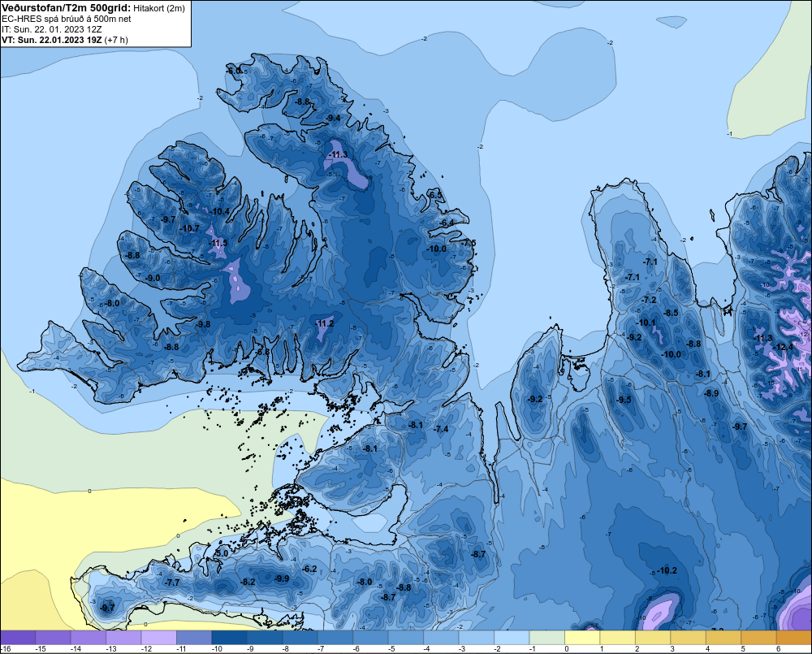812x654 pixels.
Task: Click the '3' legend scale label
Action: (672, 649)
